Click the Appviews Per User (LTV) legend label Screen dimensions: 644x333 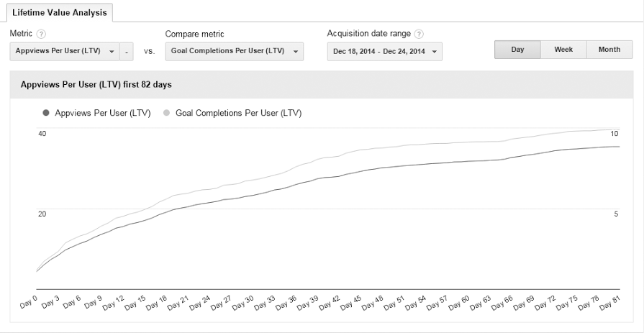(x=102, y=113)
